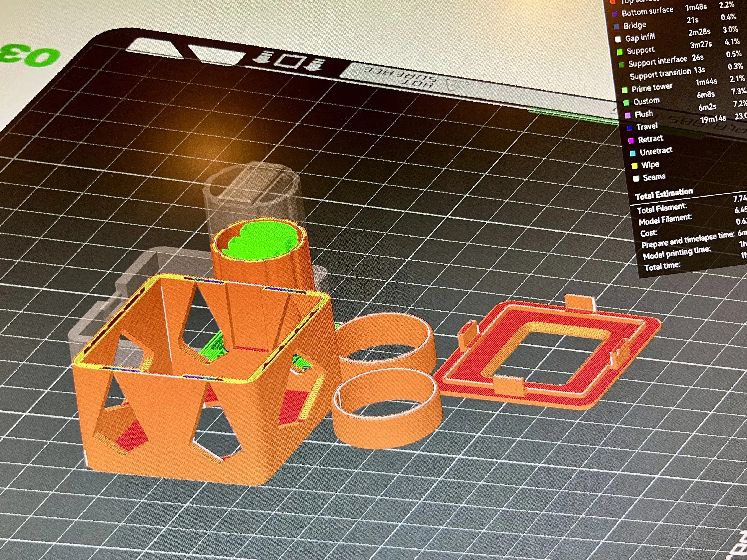The width and height of the screenshot is (747, 560).
Task: Click the Gap infill time "2m28s"
Action: tap(699, 32)
